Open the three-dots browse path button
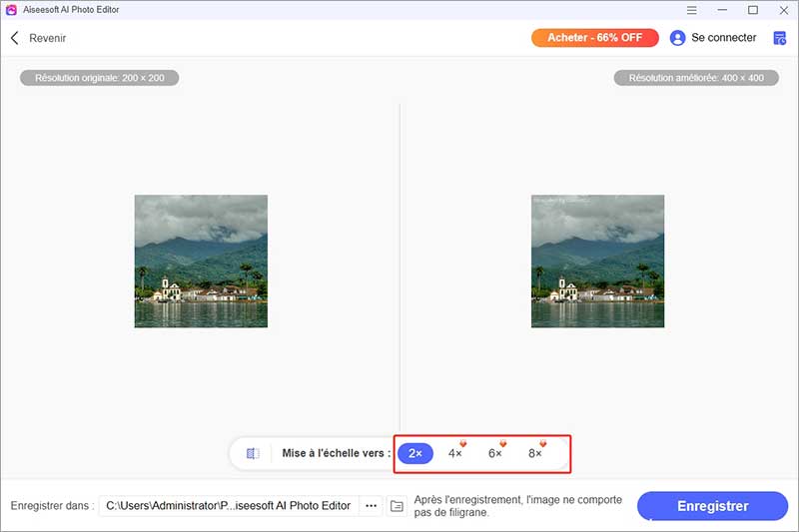Viewport: 799px width, 532px height. coord(372,506)
